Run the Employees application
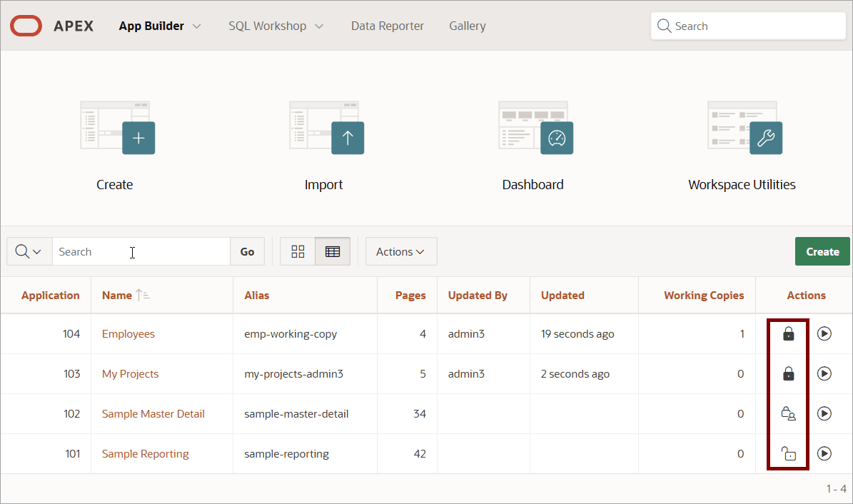This screenshot has height=504, width=853. point(824,333)
